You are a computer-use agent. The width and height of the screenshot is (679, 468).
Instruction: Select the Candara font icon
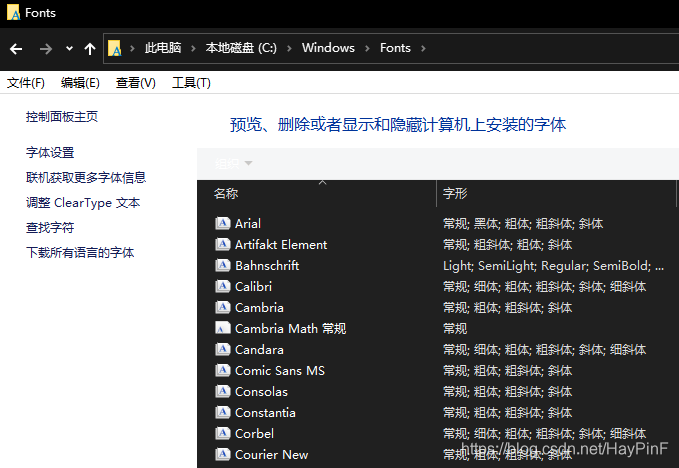point(223,349)
